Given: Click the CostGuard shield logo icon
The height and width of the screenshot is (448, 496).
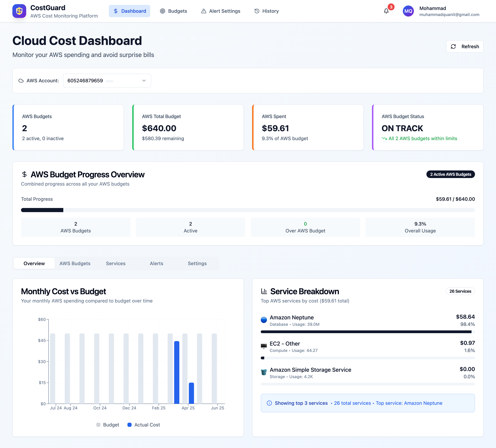Looking at the screenshot, I should [x=19, y=11].
